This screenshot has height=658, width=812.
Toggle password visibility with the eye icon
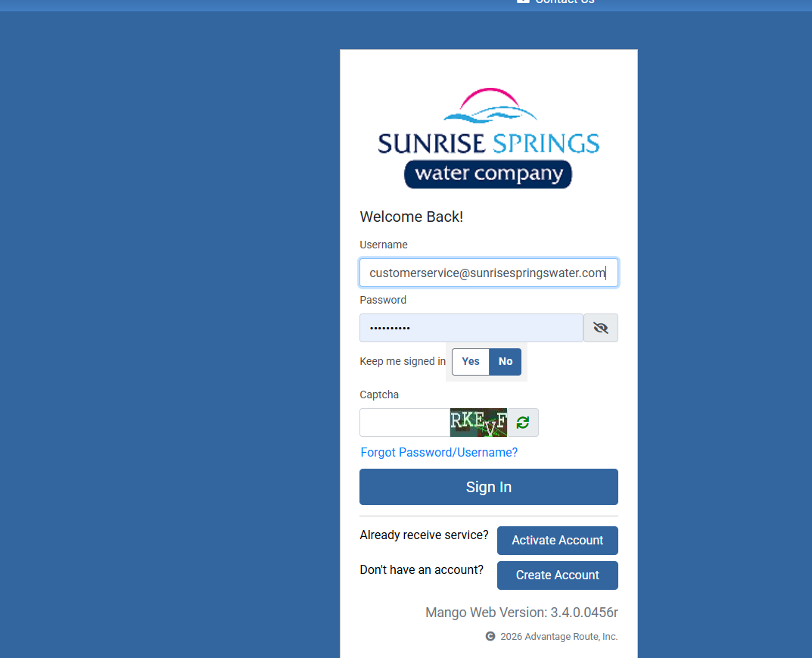tap(600, 328)
